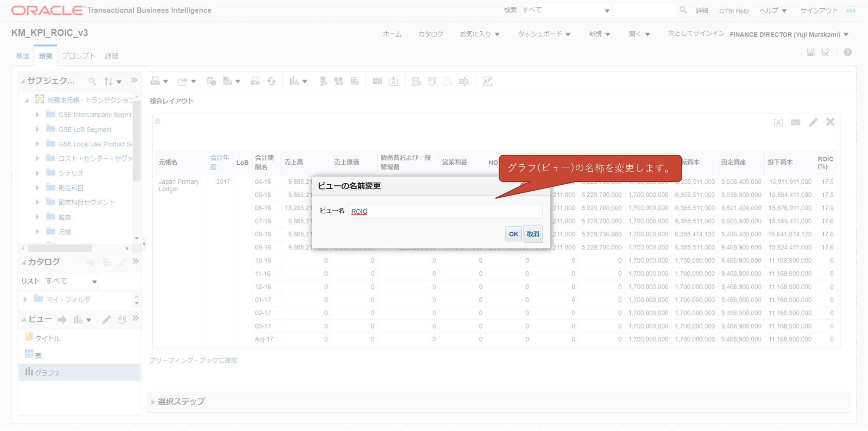Expand the 選択ステップ section
The width and height of the screenshot is (868, 431).
153,402
